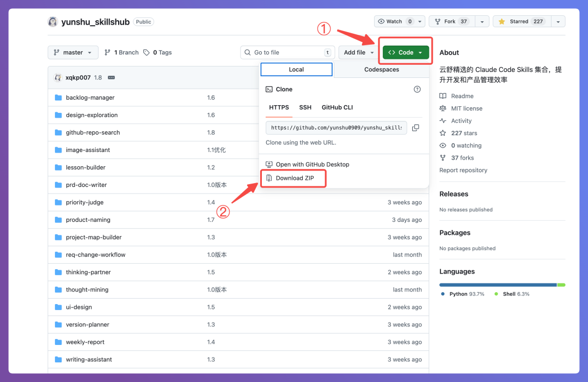Select the GitHub CLI clone tab

pyautogui.click(x=337, y=107)
